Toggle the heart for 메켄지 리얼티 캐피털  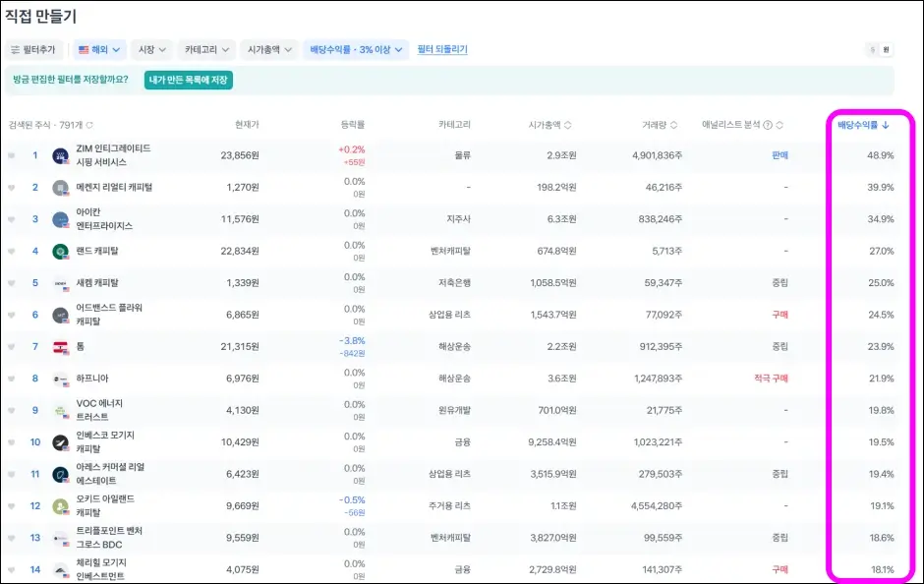click(x=11, y=188)
